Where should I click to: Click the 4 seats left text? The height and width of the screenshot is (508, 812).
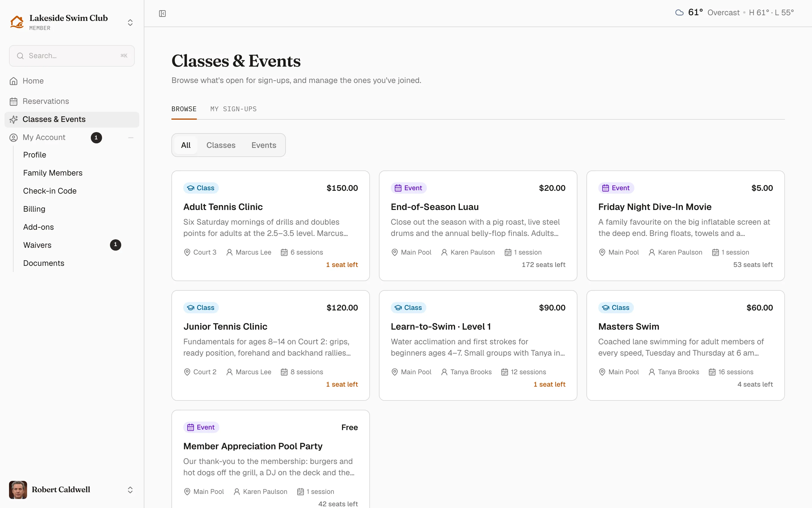click(755, 384)
